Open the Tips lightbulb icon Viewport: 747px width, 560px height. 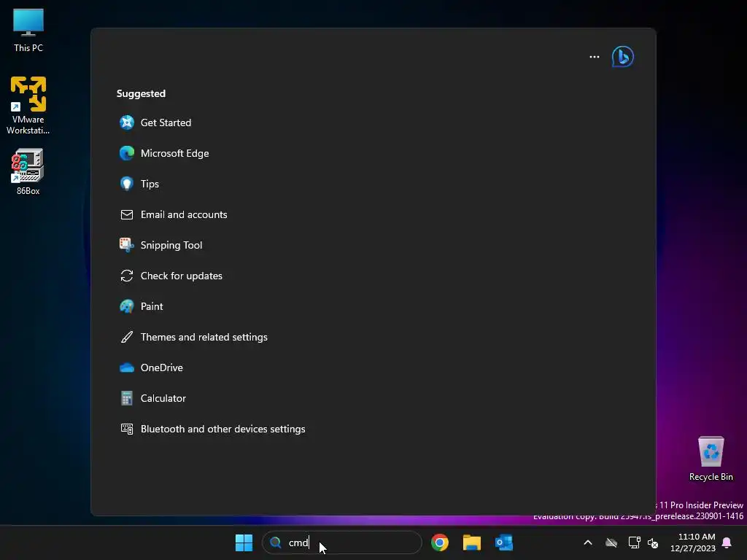pyautogui.click(x=127, y=184)
